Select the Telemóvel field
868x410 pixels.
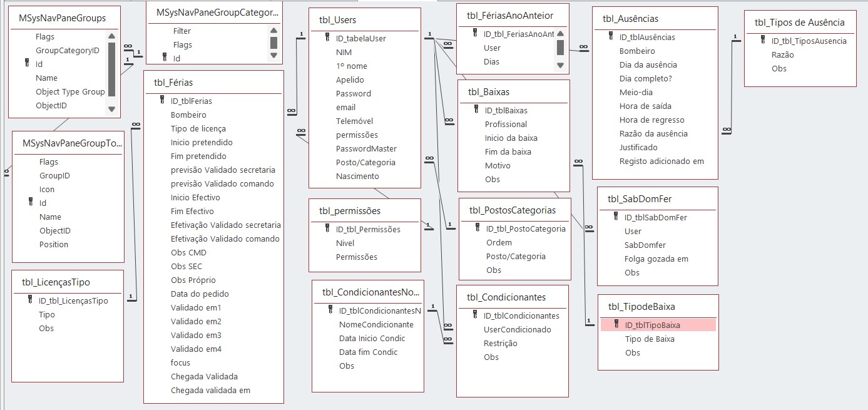pos(354,121)
